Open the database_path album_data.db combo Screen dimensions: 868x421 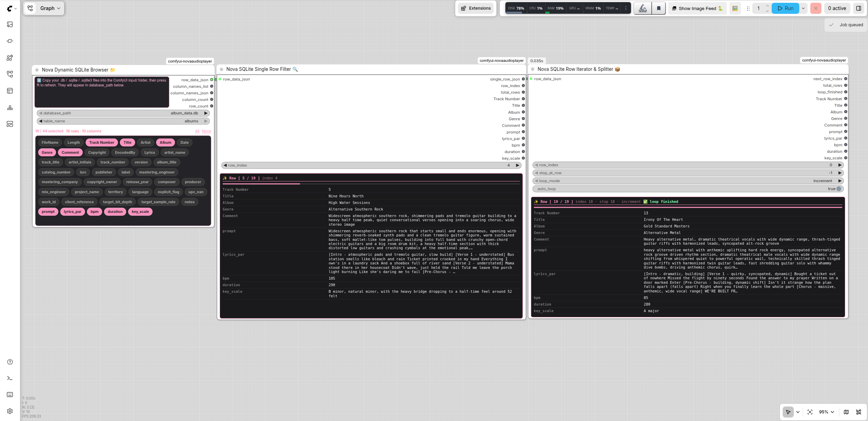click(123, 113)
